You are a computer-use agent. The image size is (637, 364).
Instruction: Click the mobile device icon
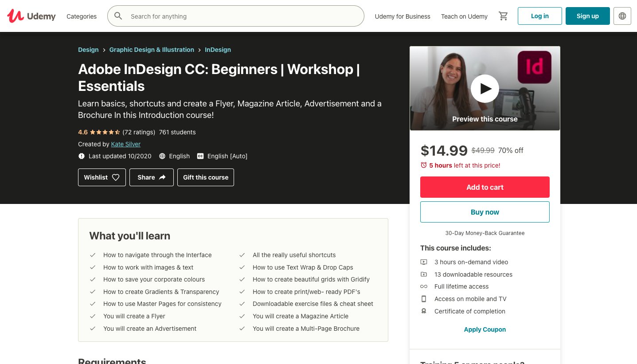click(x=424, y=299)
